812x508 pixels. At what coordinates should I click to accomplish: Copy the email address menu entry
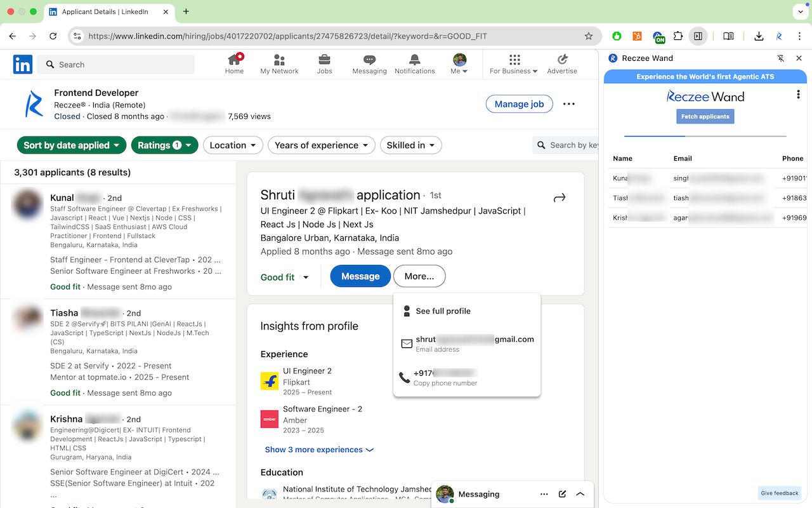(467, 344)
